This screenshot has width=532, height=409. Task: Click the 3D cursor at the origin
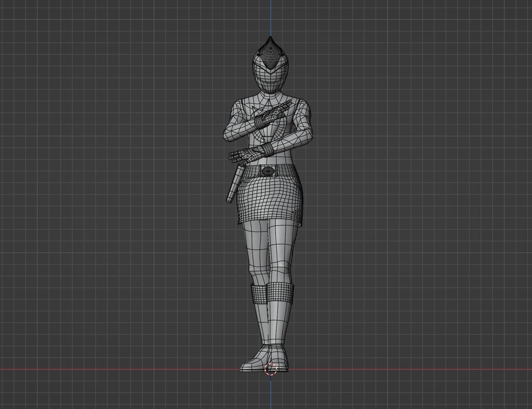[271, 369]
